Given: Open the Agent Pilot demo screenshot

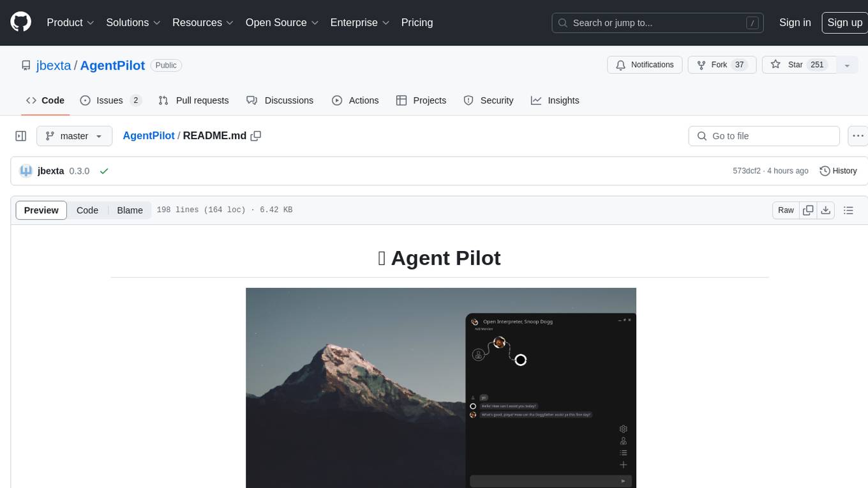Looking at the screenshot, I should (x=441, y=388).
